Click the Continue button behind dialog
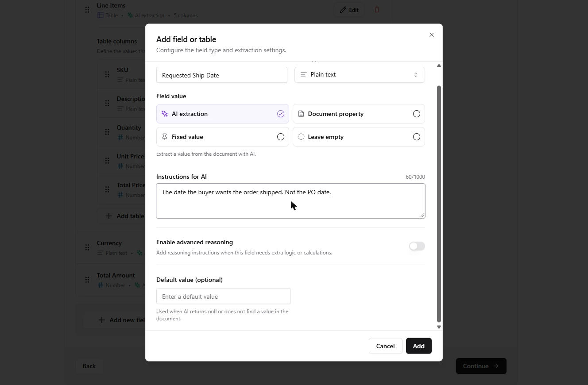 [x=481, y=366]
